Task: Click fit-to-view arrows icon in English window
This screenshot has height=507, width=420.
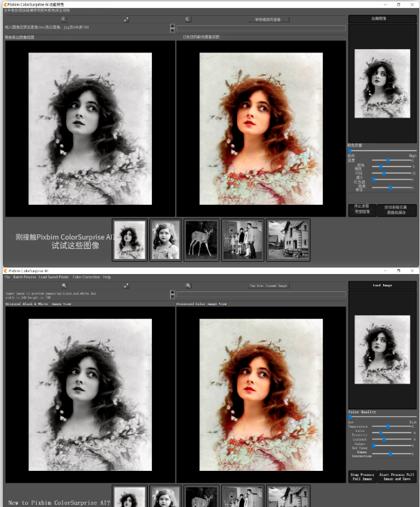Action: 126,286
